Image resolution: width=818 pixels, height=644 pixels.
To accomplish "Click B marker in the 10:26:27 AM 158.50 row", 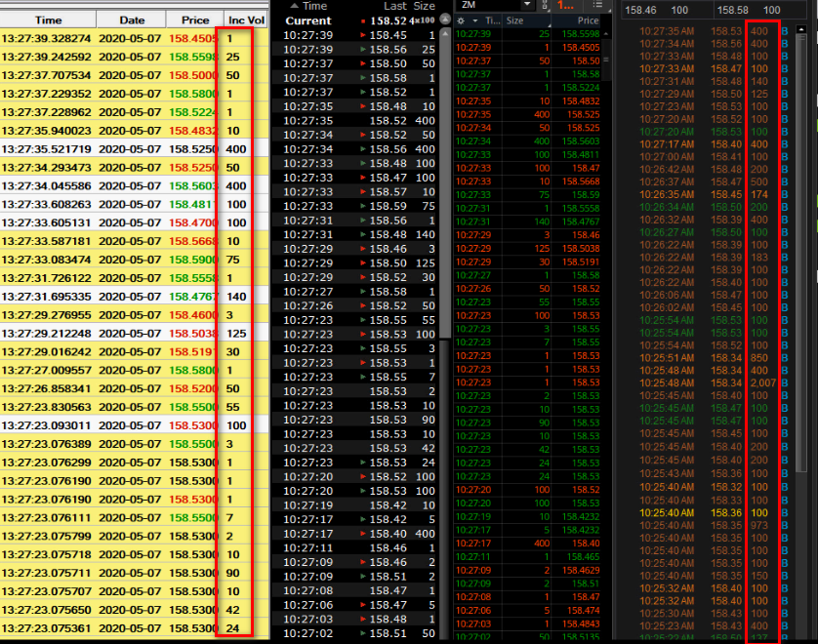I will 785,232.
